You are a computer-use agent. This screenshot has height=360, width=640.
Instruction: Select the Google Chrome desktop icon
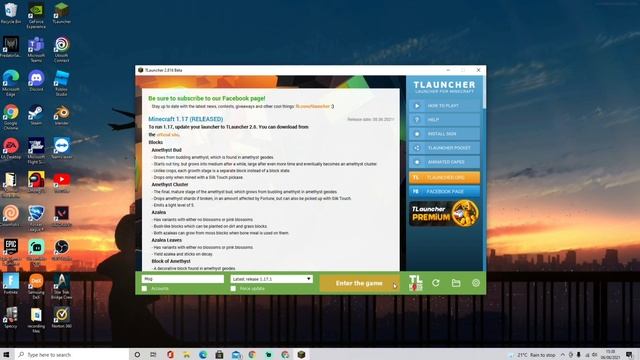tap(11, 117)
